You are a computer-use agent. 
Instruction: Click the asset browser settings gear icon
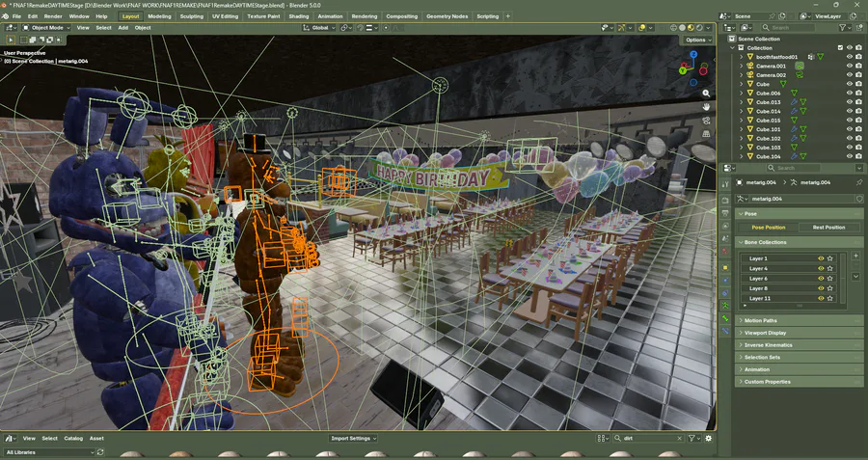point(708,438)
